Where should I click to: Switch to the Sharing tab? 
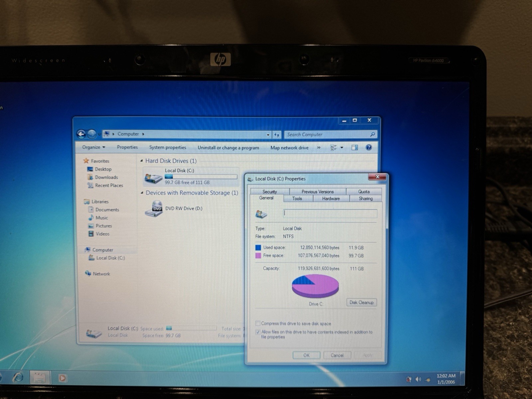365,199
